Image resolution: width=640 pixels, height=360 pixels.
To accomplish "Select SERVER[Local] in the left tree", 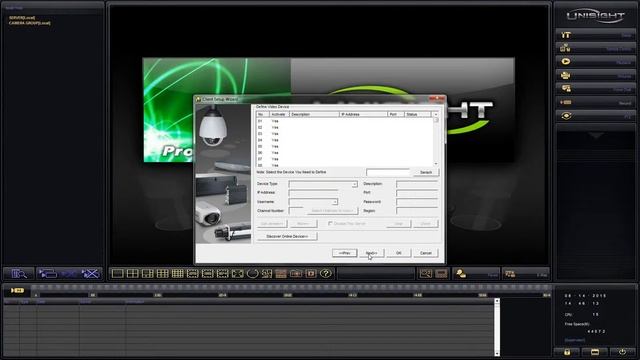I will click(22, 18).
